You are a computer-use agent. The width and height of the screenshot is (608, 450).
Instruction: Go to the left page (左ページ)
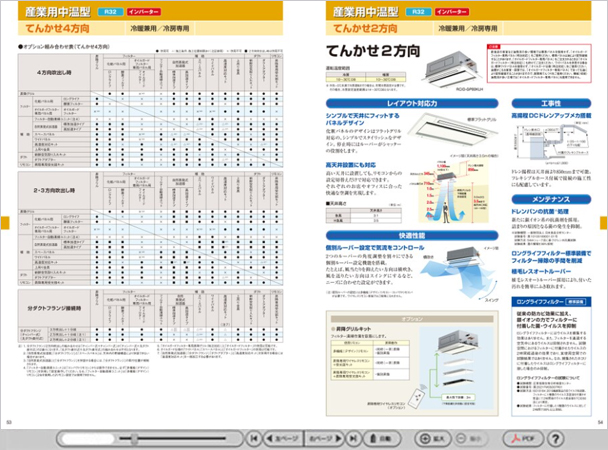click(x=282, y=439)
